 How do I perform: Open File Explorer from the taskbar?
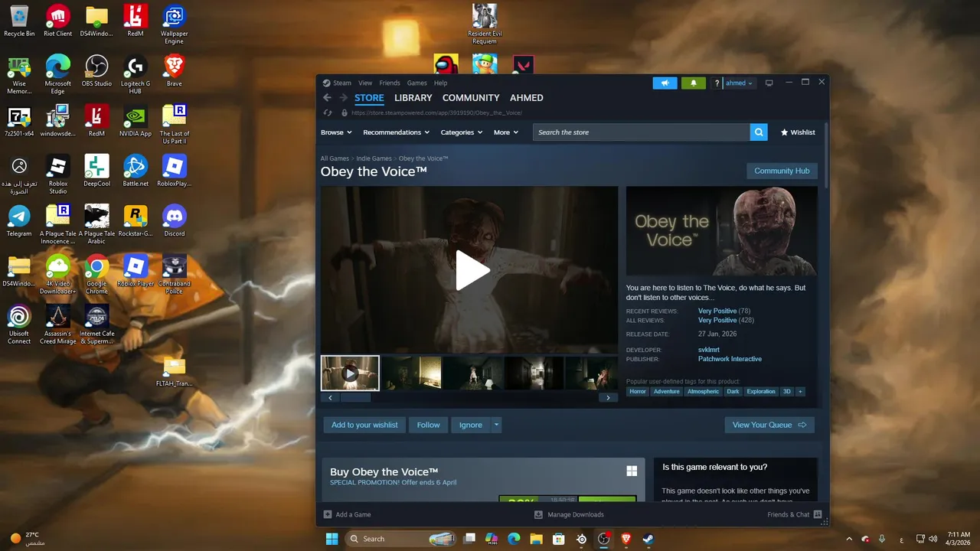[x=537, y=539]
